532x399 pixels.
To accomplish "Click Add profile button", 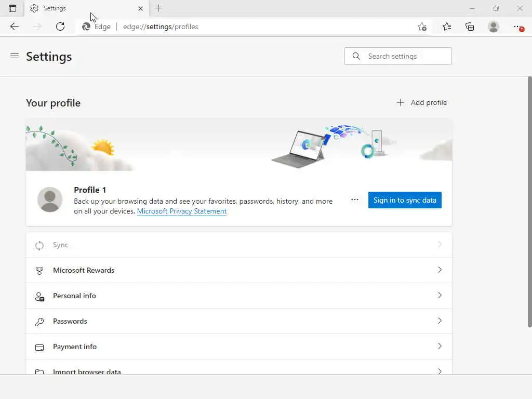I will tap(422, 102).
